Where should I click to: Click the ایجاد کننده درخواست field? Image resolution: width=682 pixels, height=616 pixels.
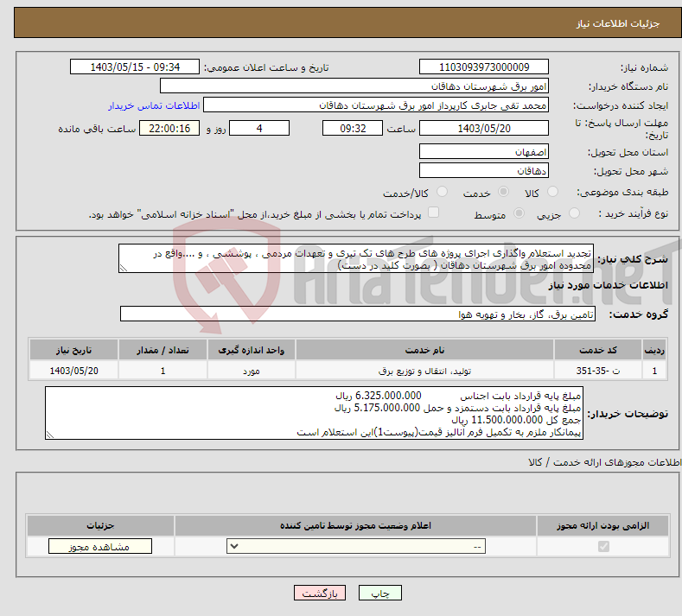[376, 105]
